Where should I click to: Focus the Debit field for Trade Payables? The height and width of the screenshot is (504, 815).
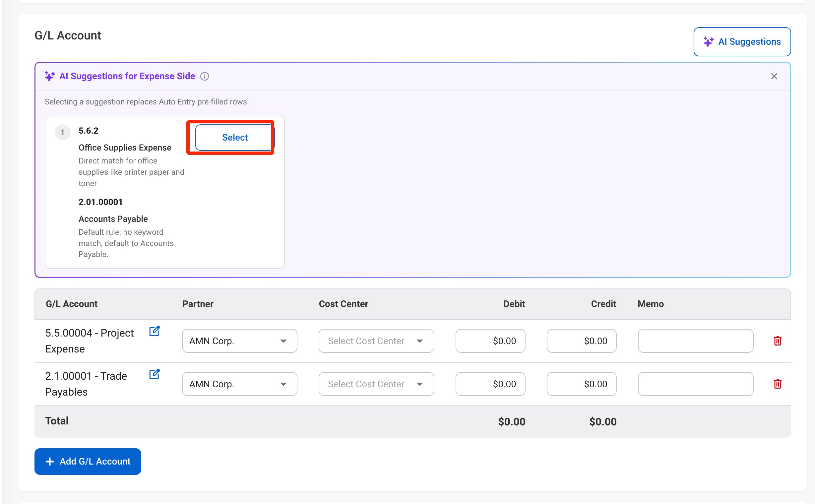point(490,384)
